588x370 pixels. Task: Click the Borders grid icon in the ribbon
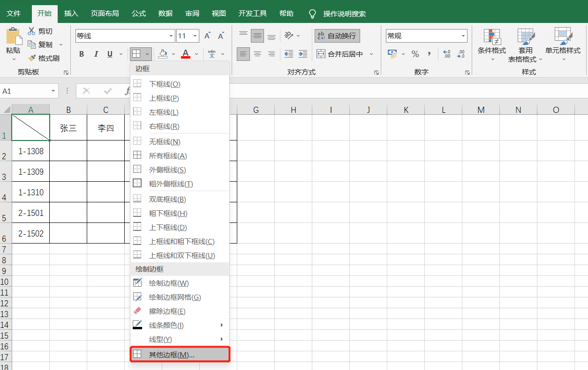(136, 54)
